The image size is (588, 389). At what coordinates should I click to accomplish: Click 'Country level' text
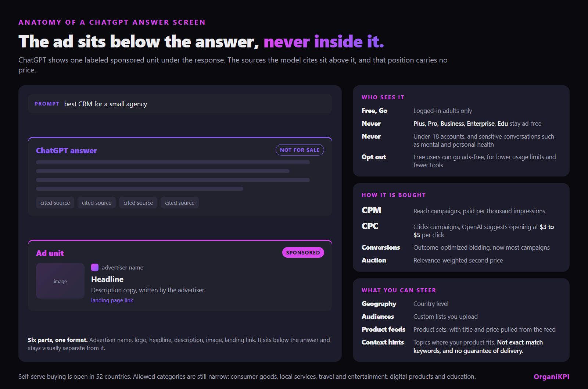[431, 304]
